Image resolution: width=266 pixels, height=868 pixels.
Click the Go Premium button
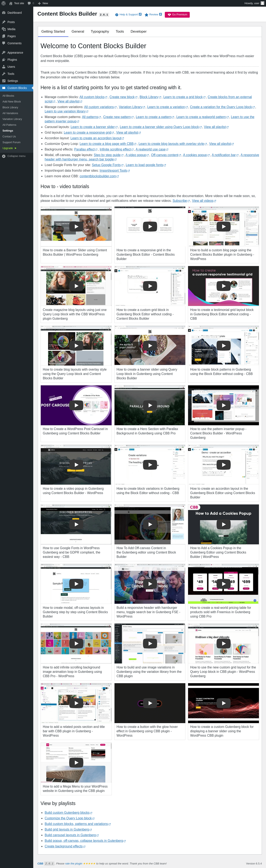tap(177, 15)
